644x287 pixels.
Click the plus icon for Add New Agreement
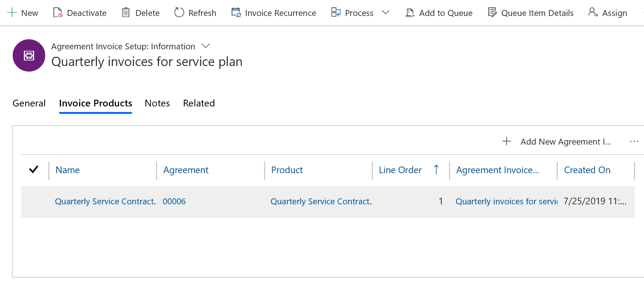pyautogui.click(x=507, y=141)
